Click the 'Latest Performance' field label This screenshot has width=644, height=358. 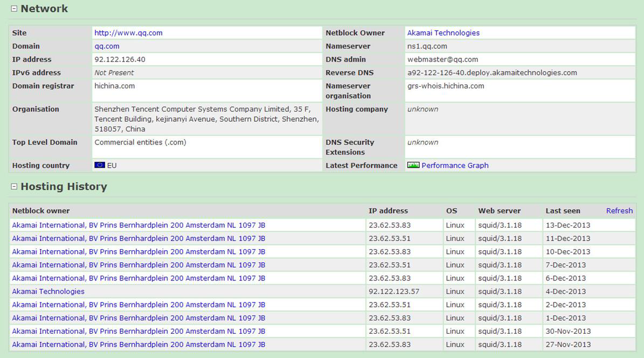[362, 166]
